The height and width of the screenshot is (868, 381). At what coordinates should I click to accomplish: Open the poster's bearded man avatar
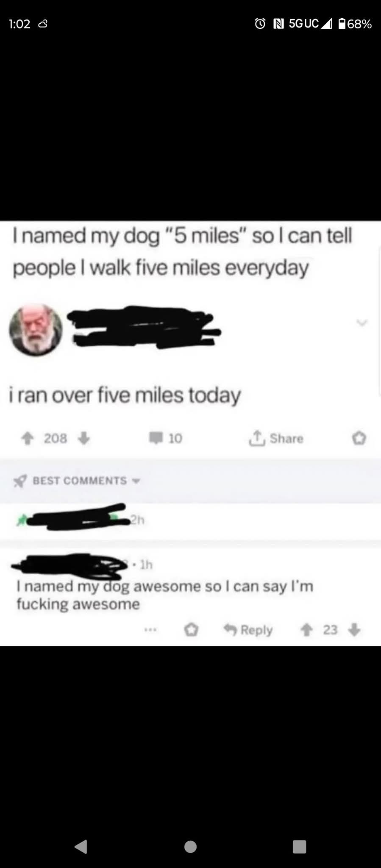(36, 329)
